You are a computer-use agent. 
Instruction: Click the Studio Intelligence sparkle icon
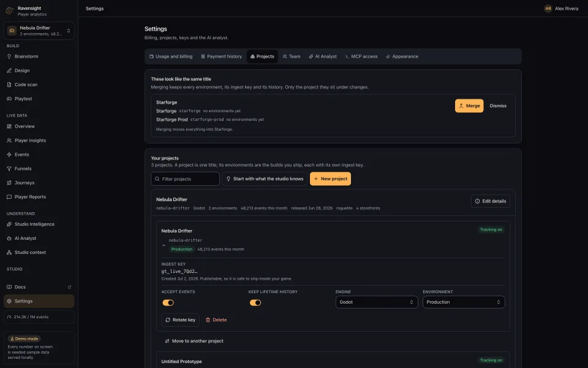pos(9,224)
